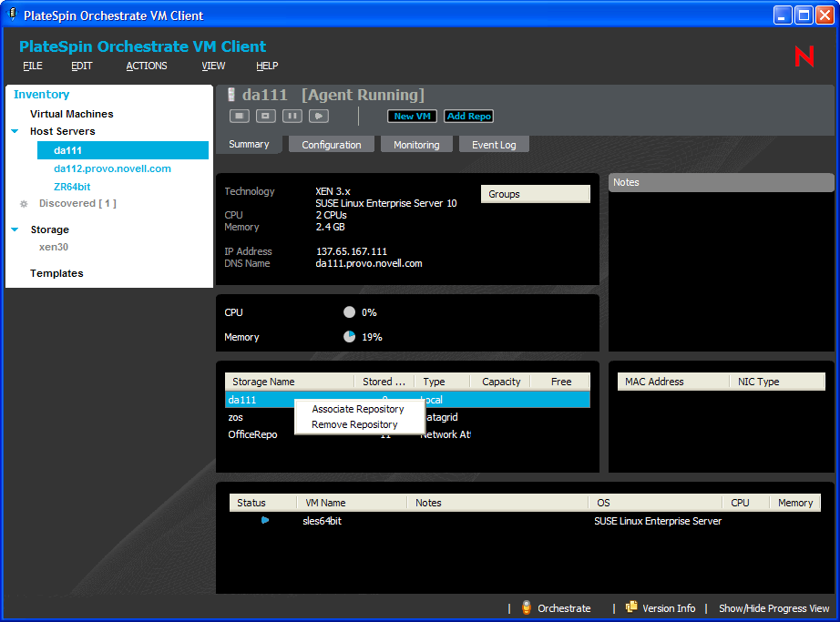Choose Remove Repository from context menu
Screen dimensions: 840x622
[354, 424]
